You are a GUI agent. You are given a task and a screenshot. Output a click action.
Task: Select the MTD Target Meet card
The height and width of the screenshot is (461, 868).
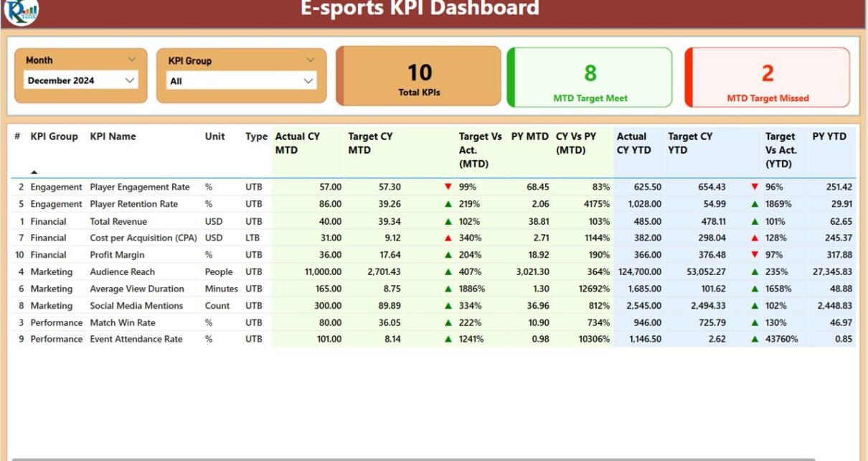[590, 78]
